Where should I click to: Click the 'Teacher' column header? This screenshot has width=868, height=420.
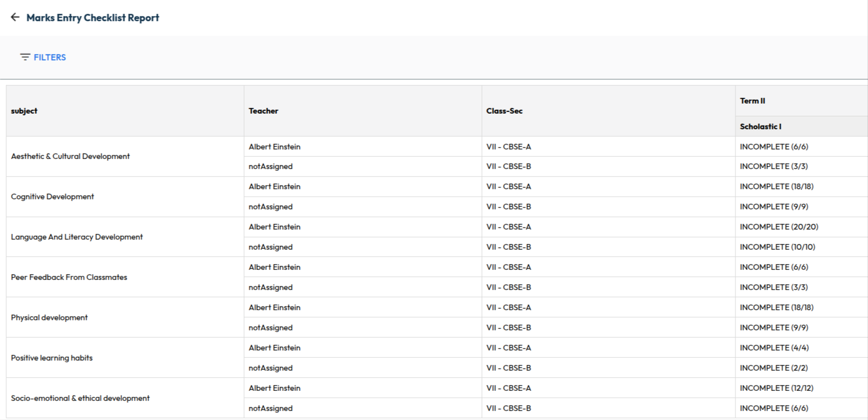264,111
